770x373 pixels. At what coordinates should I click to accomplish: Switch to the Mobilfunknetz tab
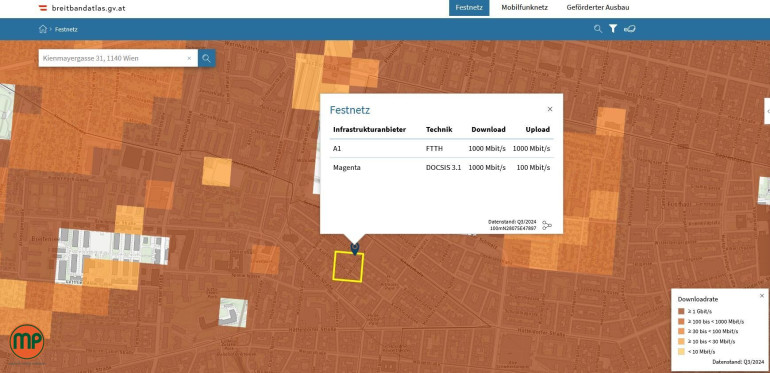[x=524, y=8]
